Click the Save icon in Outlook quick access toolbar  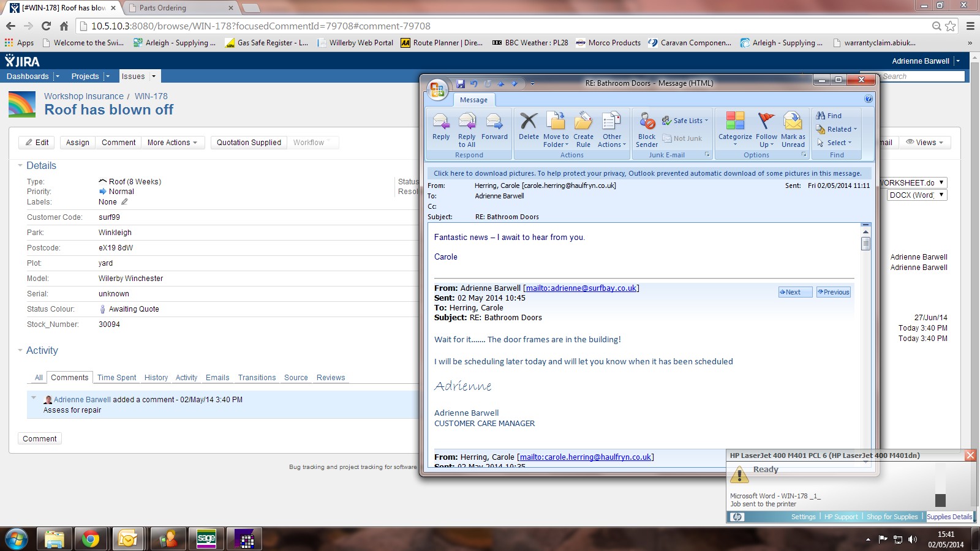pos(461,84)
